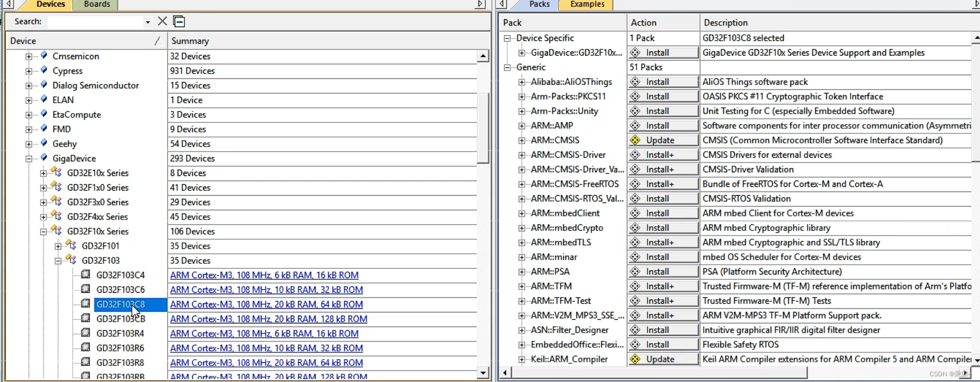The image size is (980, 382).
Task: Click the chip icon beside GD32F103R4
Action: point(86,332)
